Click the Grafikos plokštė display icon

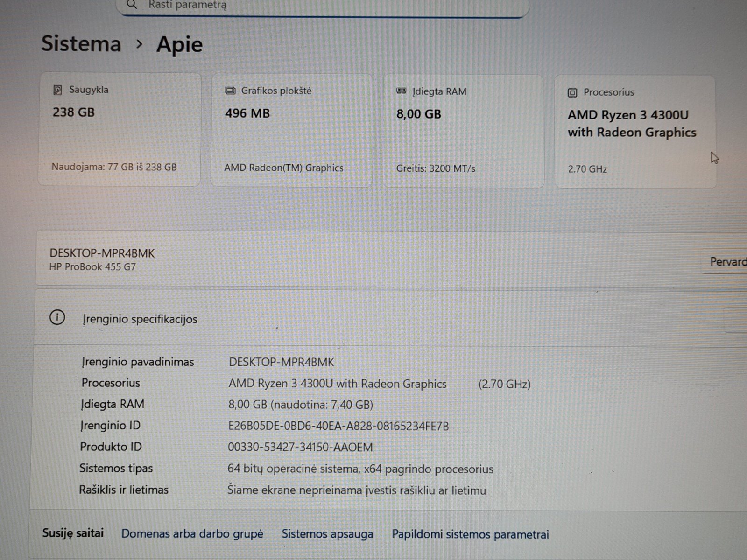[x=230, y=91]
